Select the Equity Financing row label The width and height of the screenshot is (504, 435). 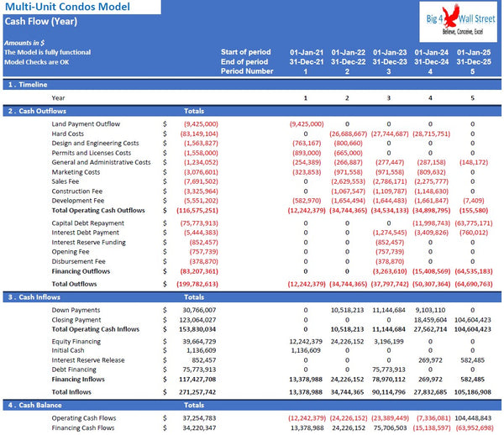tap(81, 342)
